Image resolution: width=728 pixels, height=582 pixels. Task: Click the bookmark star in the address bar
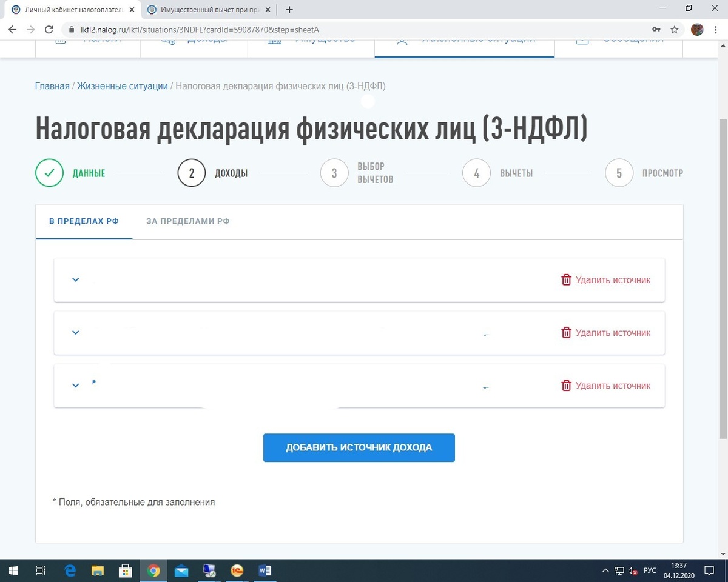674,29
